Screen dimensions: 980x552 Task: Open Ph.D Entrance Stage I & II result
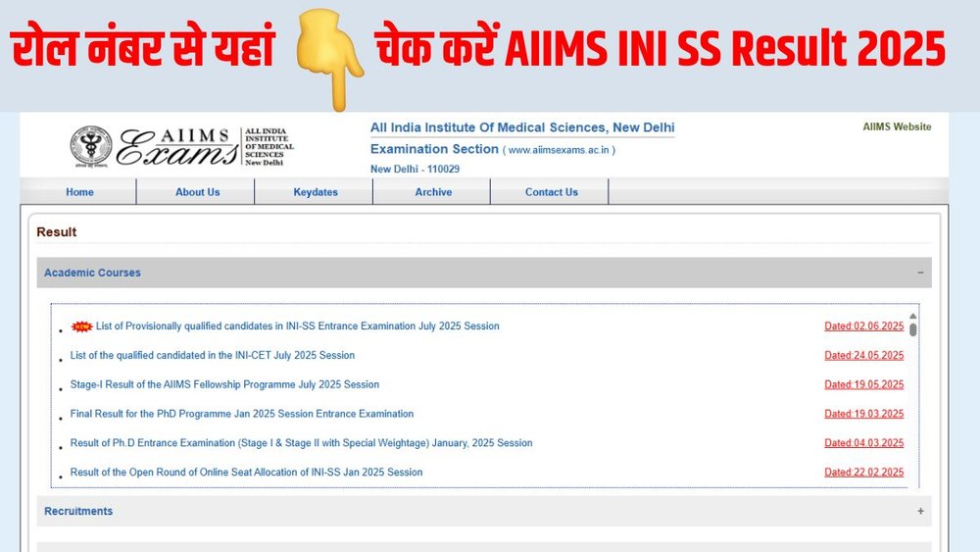tap(301, 443)
